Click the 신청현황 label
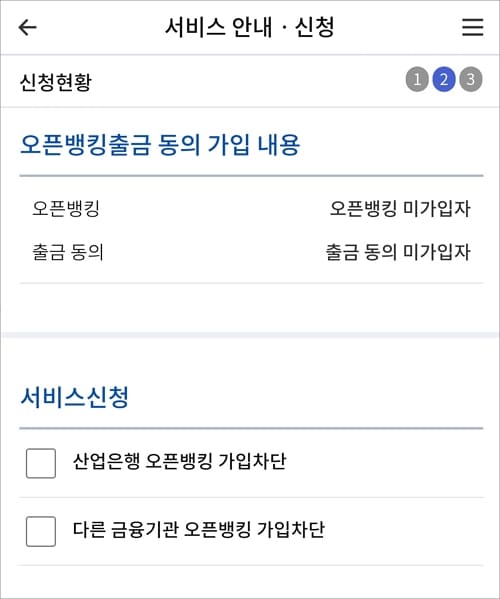Image resolution: width=500 pixels, height=599 pixels. (56, 82)
